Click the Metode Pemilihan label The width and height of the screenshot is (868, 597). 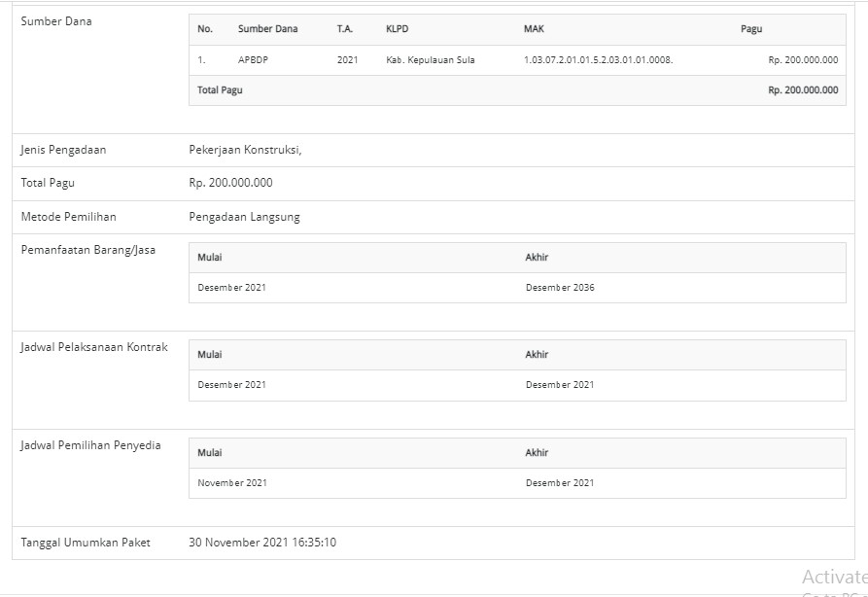pos(68,217)
